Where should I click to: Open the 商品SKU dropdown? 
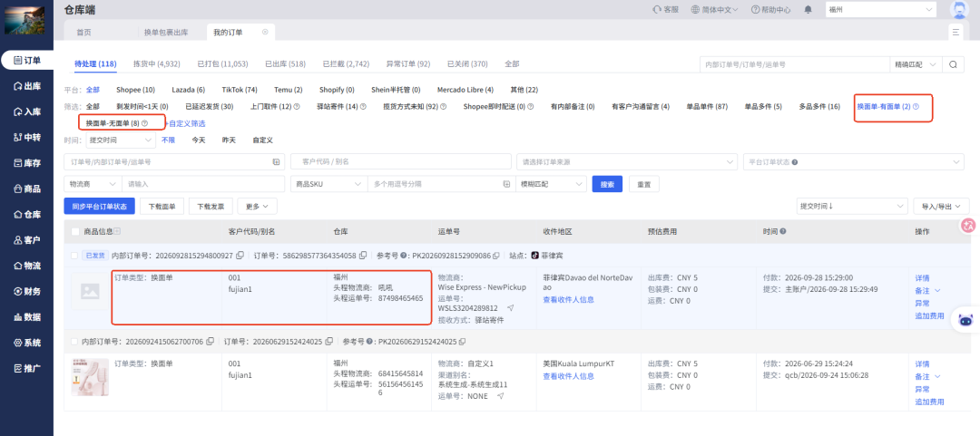(x=328, y=184)
